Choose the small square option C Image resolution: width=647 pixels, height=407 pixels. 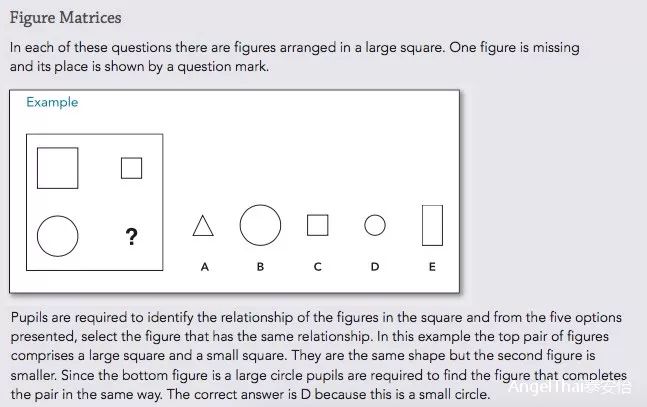pos(318,225)
